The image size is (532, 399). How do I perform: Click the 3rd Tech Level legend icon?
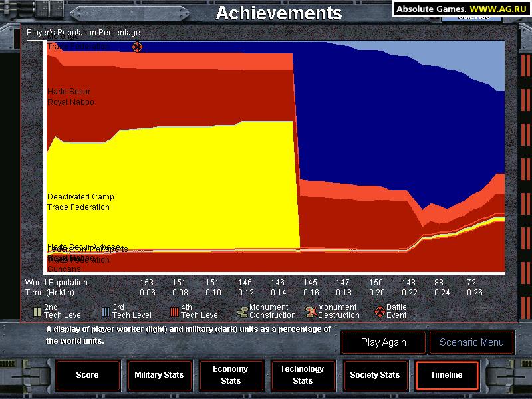click(106, 311)
